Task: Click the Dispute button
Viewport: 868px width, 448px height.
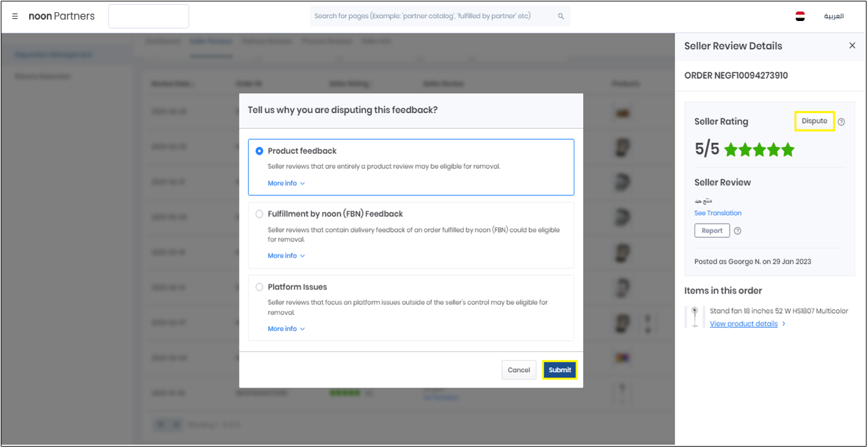Action: tap(814, 121)
